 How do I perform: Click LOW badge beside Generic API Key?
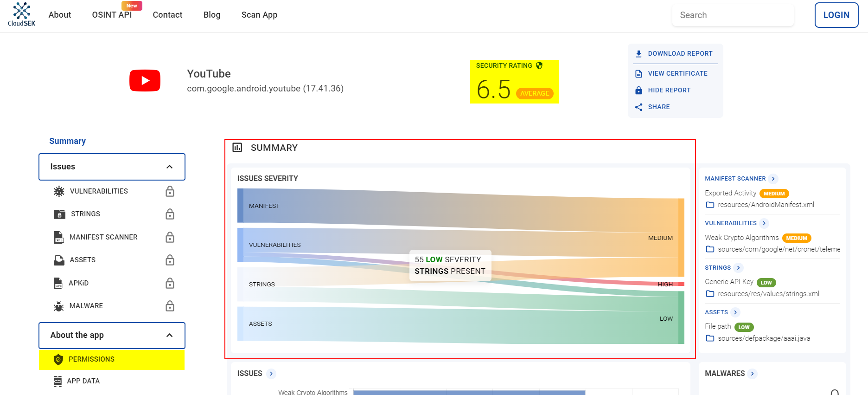[x=766, y=283]
